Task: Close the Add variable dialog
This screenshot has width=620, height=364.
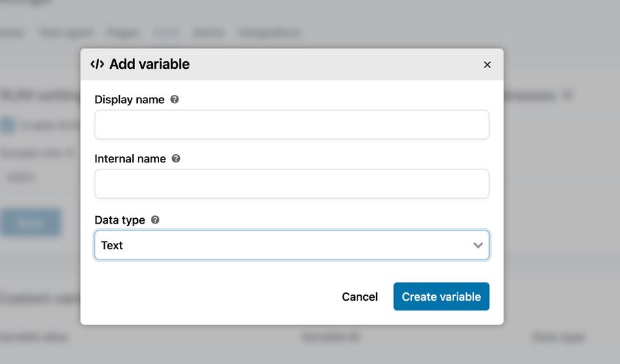Action: 487,65
